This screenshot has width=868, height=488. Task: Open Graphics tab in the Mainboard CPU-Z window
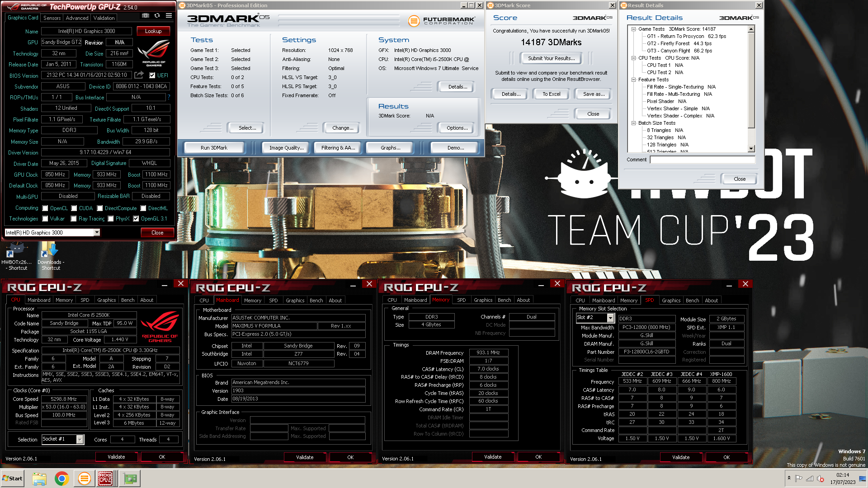[295, 300]
